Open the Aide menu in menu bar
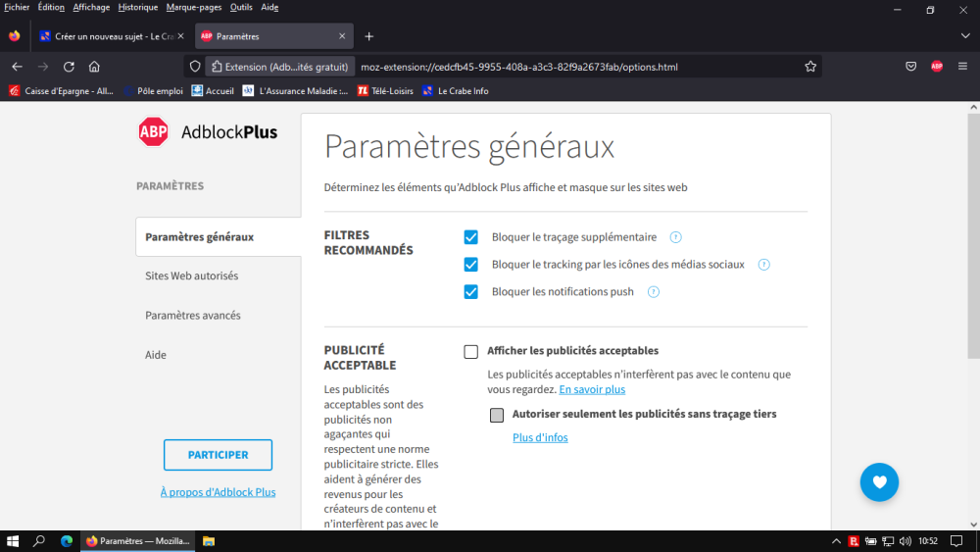 click(269, 8)
